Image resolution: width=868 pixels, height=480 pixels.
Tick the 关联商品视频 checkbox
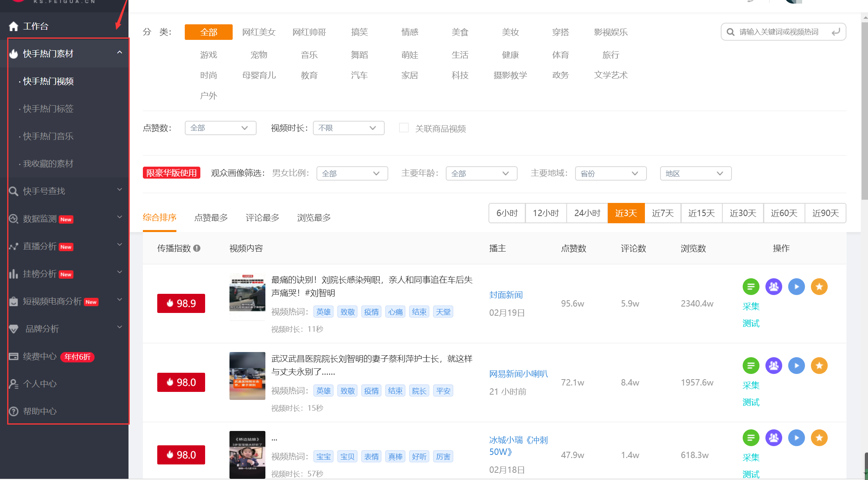point(404,128)
